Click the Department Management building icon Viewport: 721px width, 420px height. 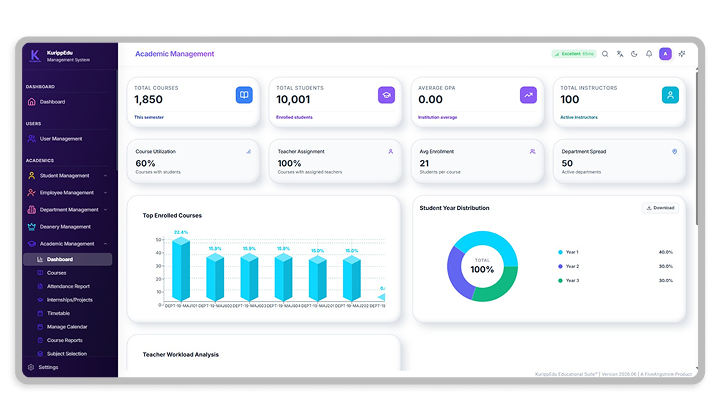[x=31, y=210]
